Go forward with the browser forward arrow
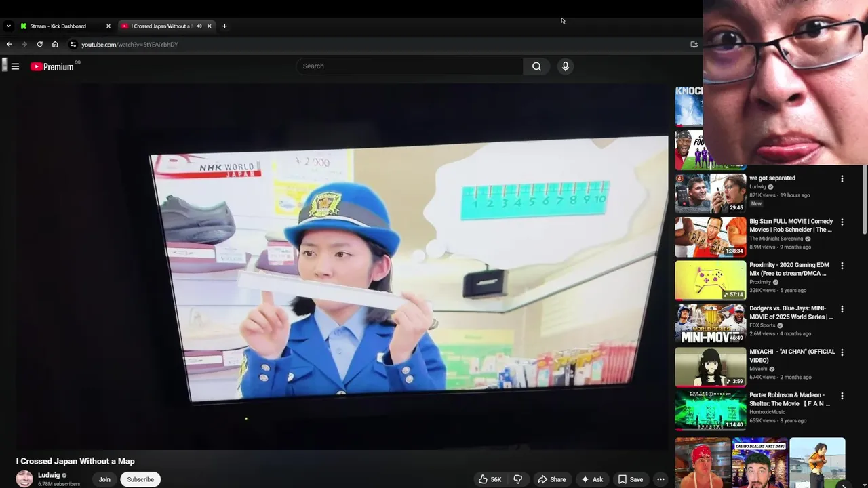 (x=24, y=45)
